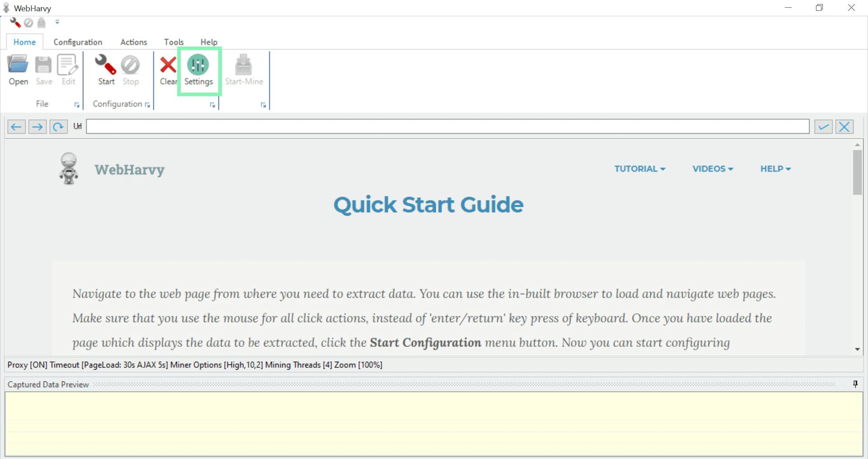Click WebHarvy title bar app icon

(x=6, y=8)
